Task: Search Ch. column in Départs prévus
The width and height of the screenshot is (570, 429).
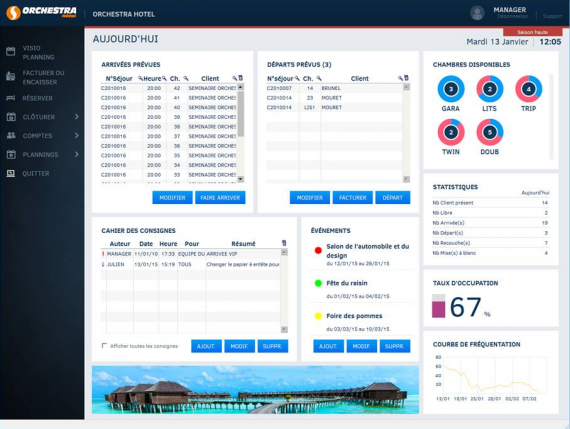Action: pyautogui.click(x=319, y=78)
